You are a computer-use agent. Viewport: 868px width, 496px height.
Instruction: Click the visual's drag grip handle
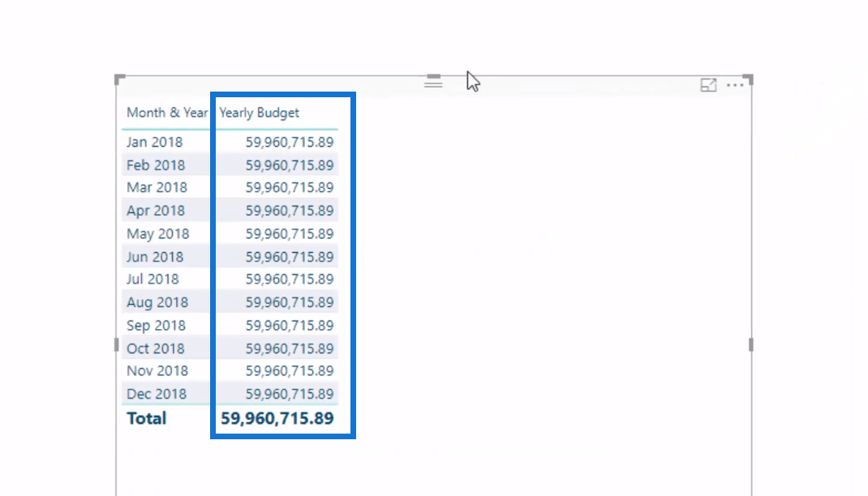point(433,83)
